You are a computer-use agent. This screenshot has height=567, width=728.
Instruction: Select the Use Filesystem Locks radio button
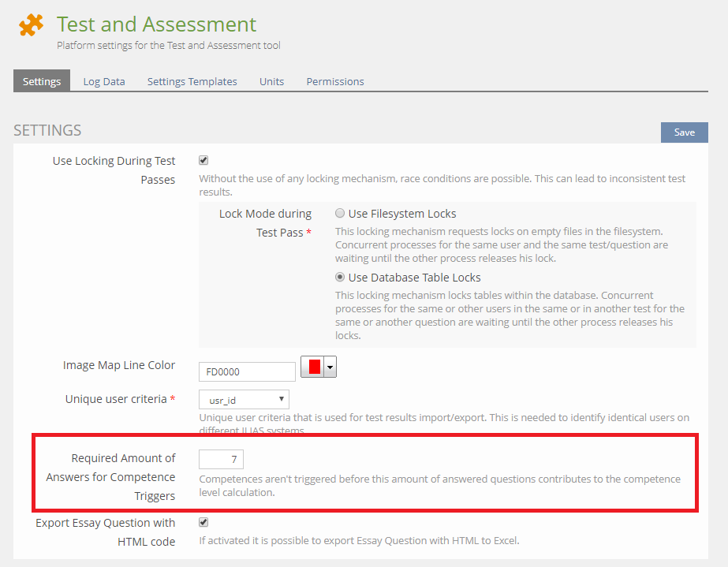pyautogui.click(x=340, y=213)
